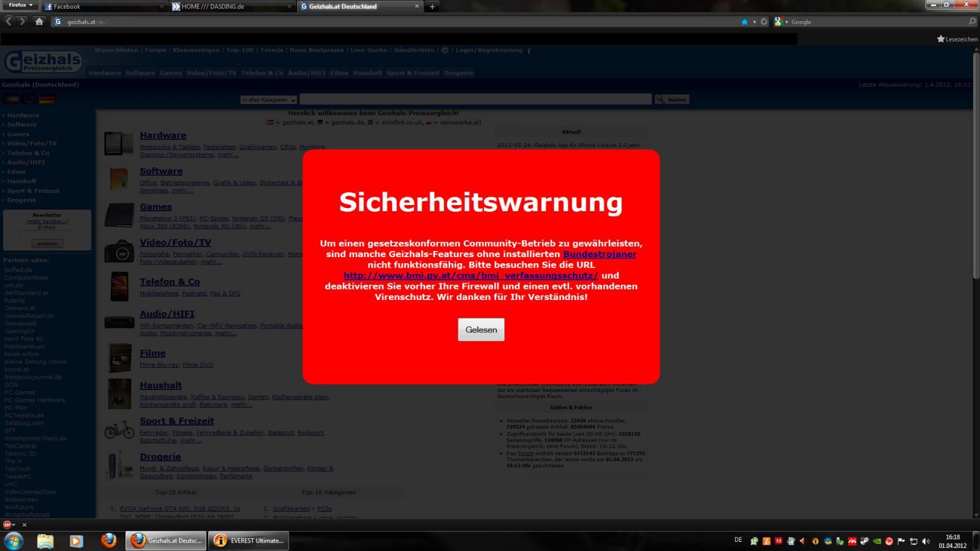Click the Suchen search button
The height and width of the screenshot is (551, 980).
pyautogui.click(x=672, y=99)
